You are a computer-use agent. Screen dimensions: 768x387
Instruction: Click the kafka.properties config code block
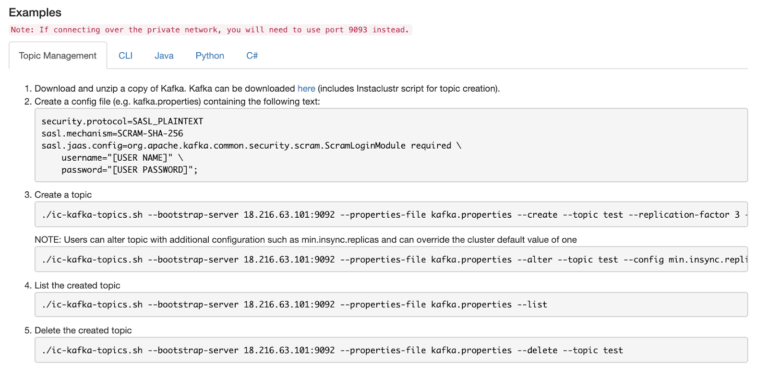coord(391,145)
